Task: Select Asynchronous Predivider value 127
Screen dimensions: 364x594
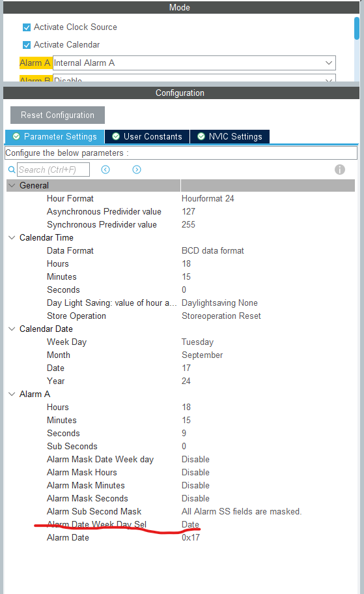Action: pyautogui.click(x=188, y=211)
